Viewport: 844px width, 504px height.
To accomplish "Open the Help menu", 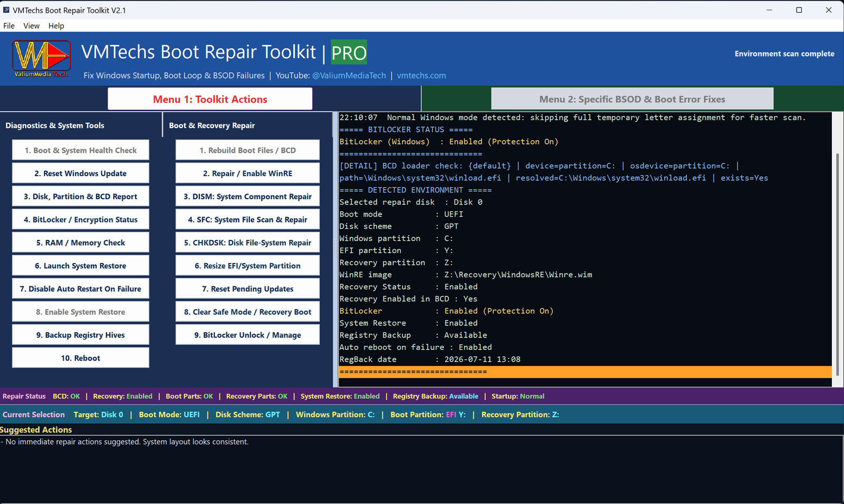I will coord(56,26).
